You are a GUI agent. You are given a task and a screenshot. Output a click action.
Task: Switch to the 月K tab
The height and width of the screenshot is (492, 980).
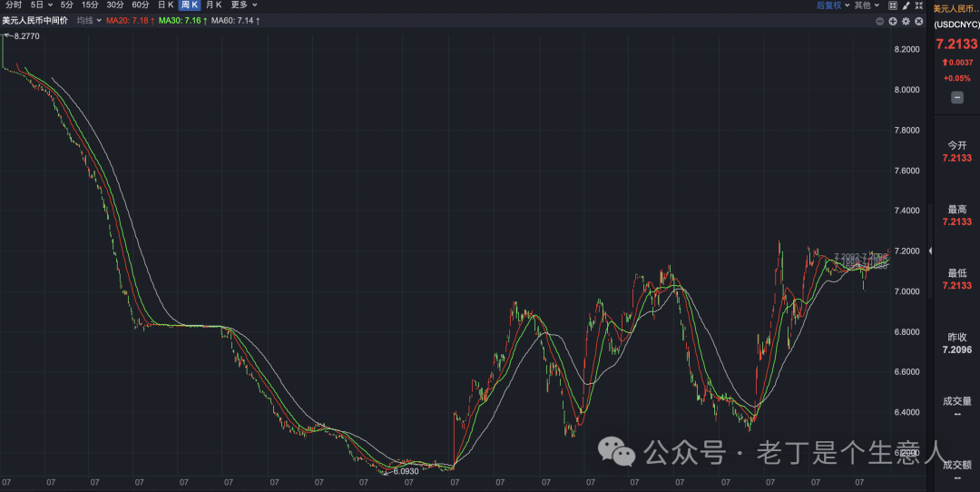(214, 5)
